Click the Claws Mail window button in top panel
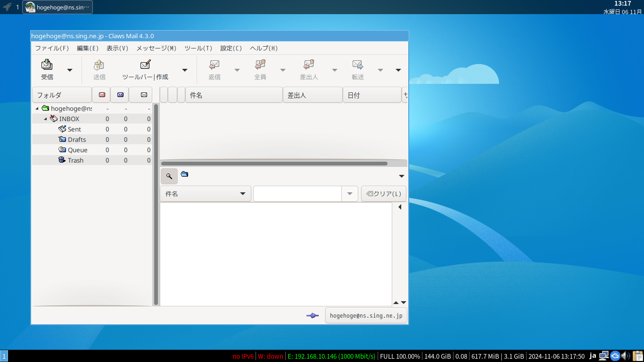 click(x=58, y=7)
